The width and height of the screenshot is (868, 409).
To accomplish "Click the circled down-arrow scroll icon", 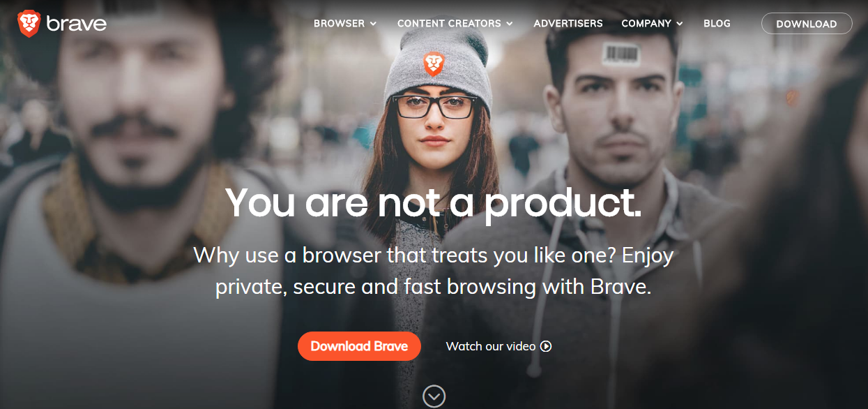I will 434,396.
